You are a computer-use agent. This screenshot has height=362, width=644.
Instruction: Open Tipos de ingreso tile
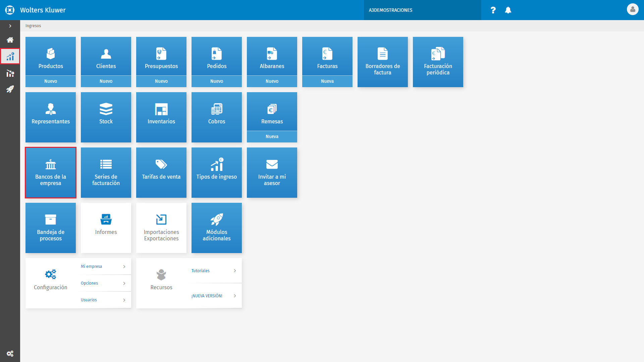tap(217, 173)
